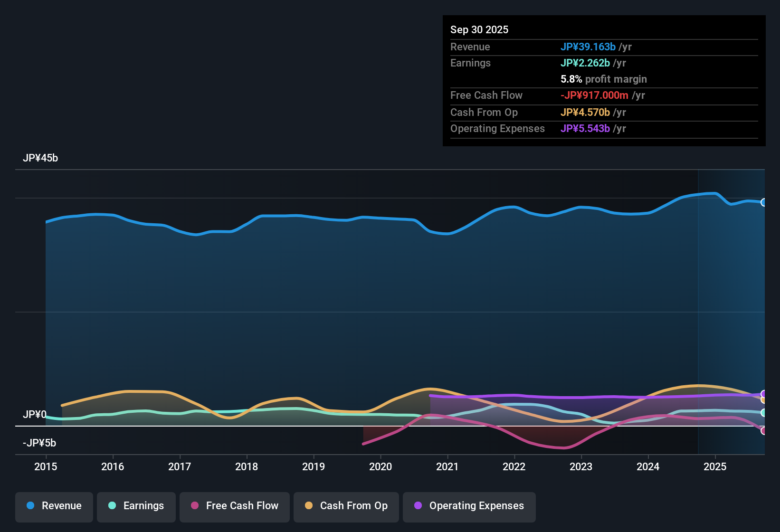Click the JP¥39.163b Revenue value
780x532 pixels.
[588, 47]
